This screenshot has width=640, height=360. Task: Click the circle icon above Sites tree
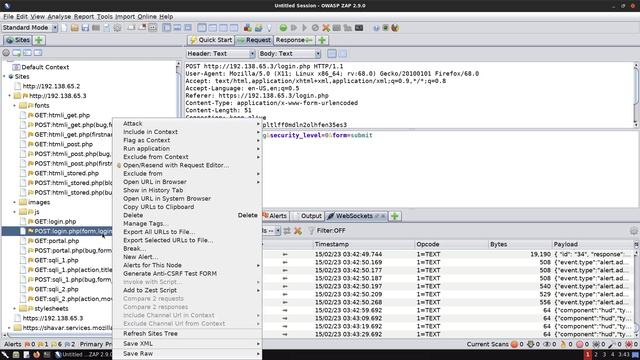tap(6, 53)
